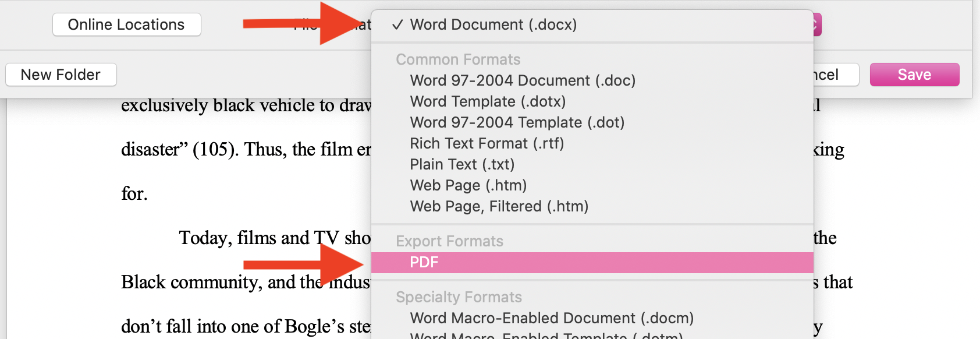
Task: Choose Web Page (.htm) format
Action: pyautogui.click(x=468, y=185)
